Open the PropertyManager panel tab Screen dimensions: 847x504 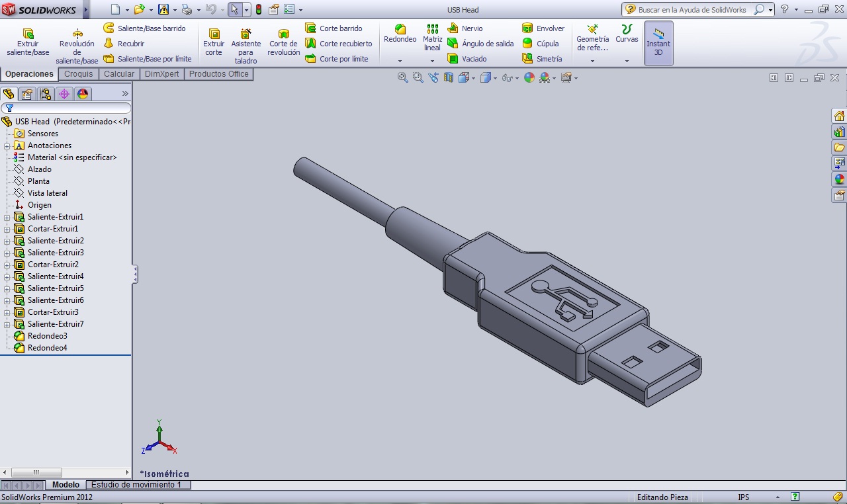pos(27,94)
